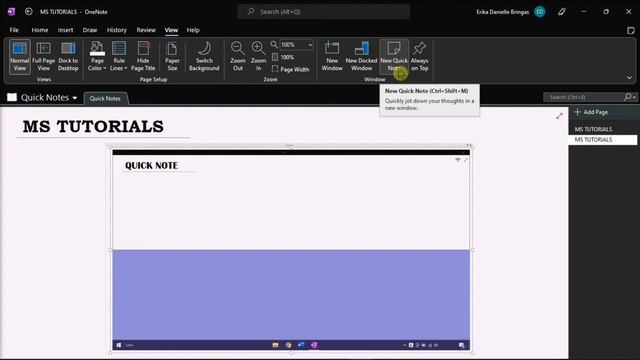640x360 pixels.
Task: Click Dock to Desktop button
Action: point(68,56)
